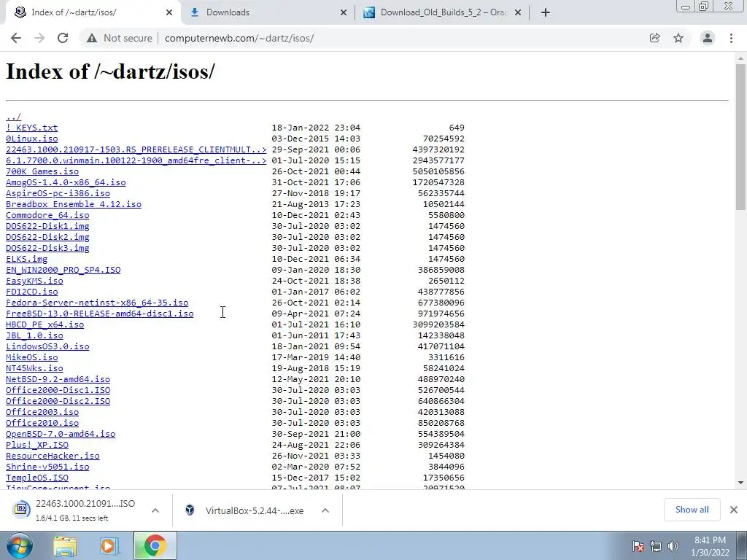Click FD12CD.iso link
This screenshot has height=560, width=747.
[32, 292]
